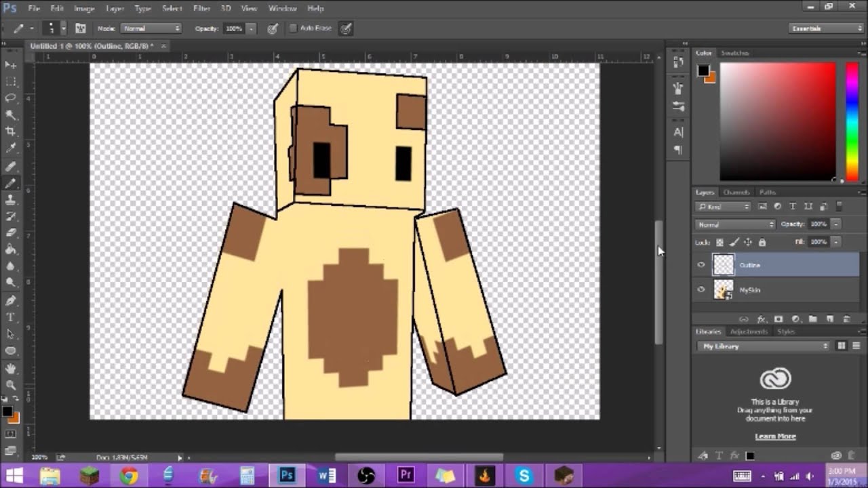868x488 pixels.
Task: Open the options bar Opacity arrow
Action: pos(252,28)
